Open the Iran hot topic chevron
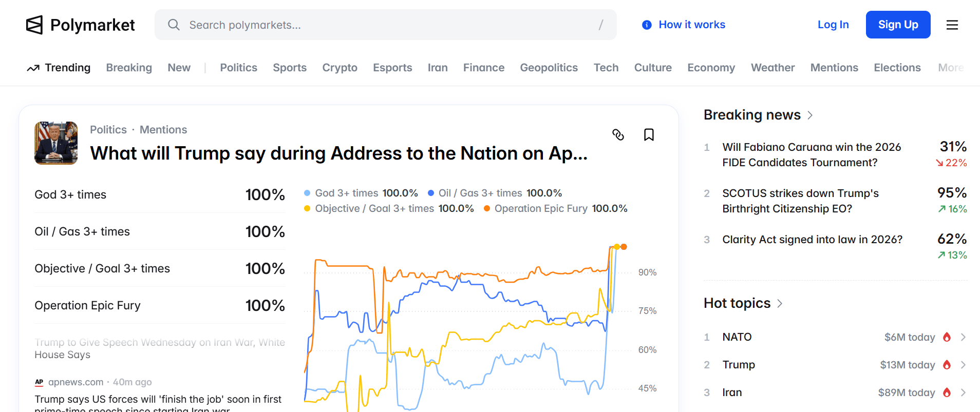Viewport: 980px width, 412px height. pos(964,393)
